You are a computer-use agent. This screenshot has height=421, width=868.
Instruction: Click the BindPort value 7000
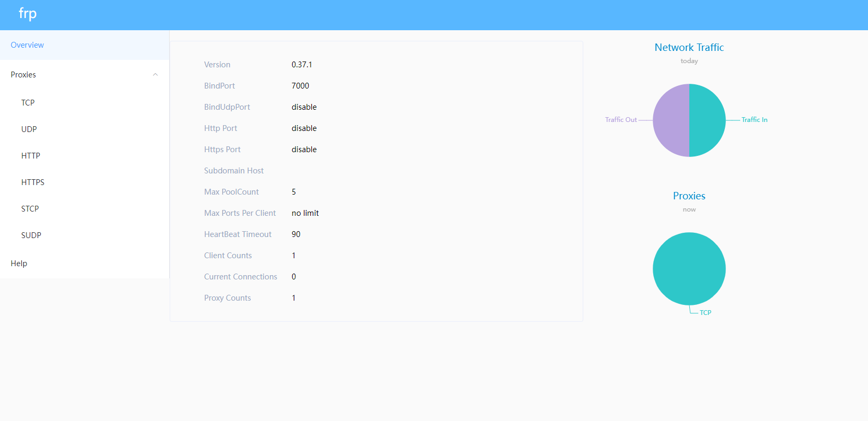click(x=300, y=86)
